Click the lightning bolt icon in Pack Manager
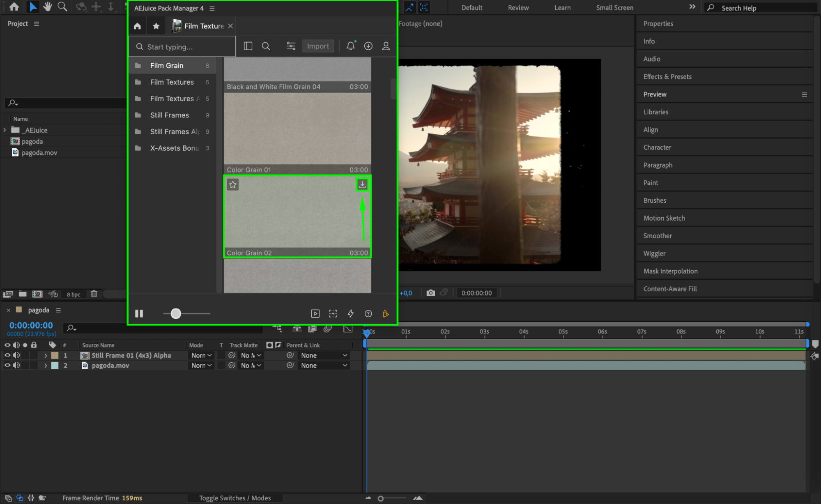This screenshot has height=504, width=821. pyautogui.click(x=350, y=313)
